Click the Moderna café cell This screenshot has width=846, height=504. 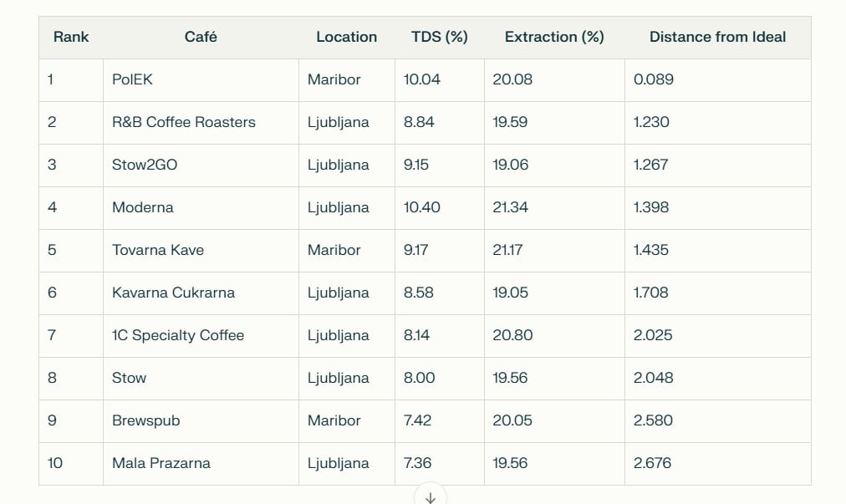click(x=143, y=208)
